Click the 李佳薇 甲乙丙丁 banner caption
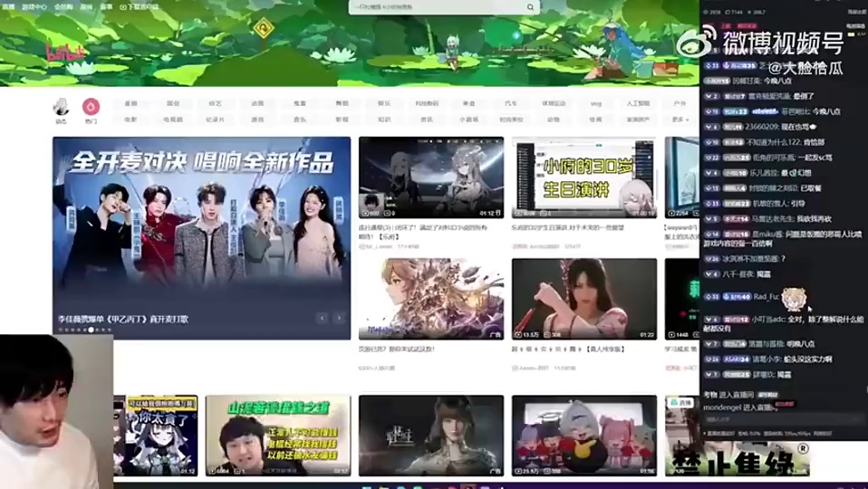The height and width of the screenshot is (489, 868). click(x=123, y=319)
